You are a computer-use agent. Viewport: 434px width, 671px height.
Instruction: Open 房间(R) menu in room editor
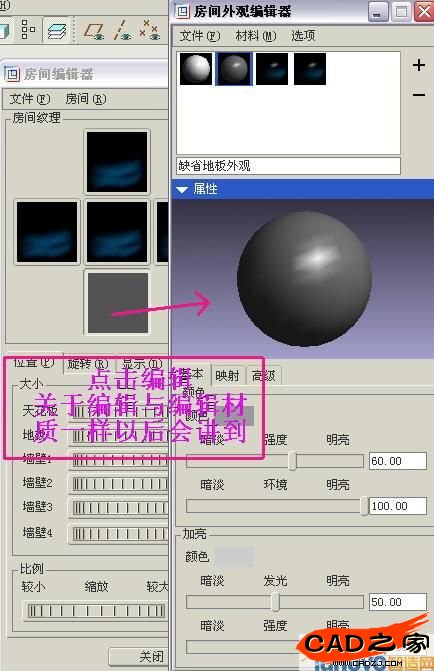[x=86, y=99]
